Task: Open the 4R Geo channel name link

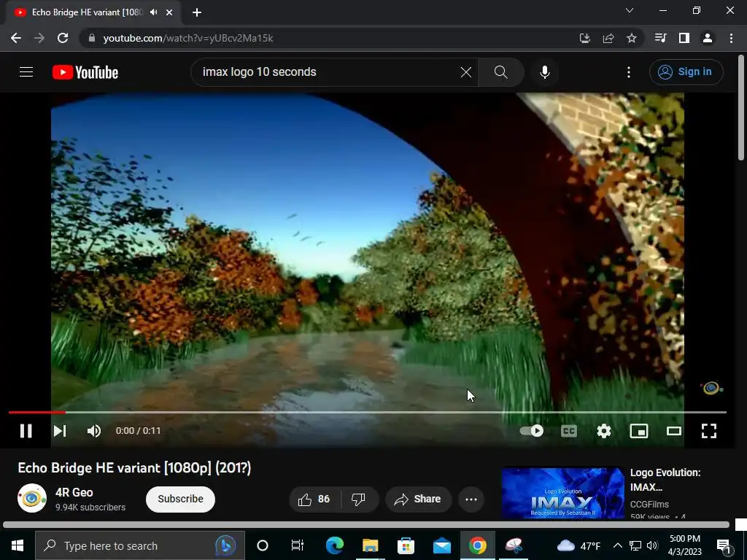Action: point(74,492)
